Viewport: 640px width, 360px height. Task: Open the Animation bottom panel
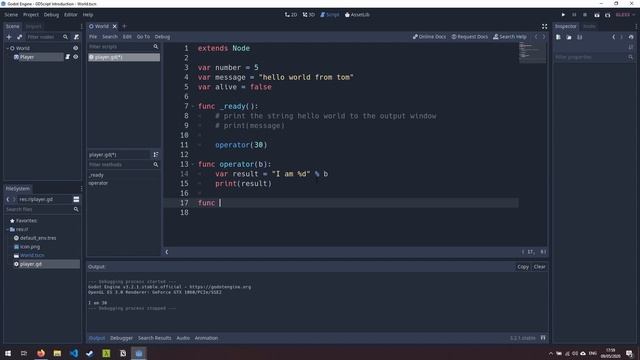206,338
